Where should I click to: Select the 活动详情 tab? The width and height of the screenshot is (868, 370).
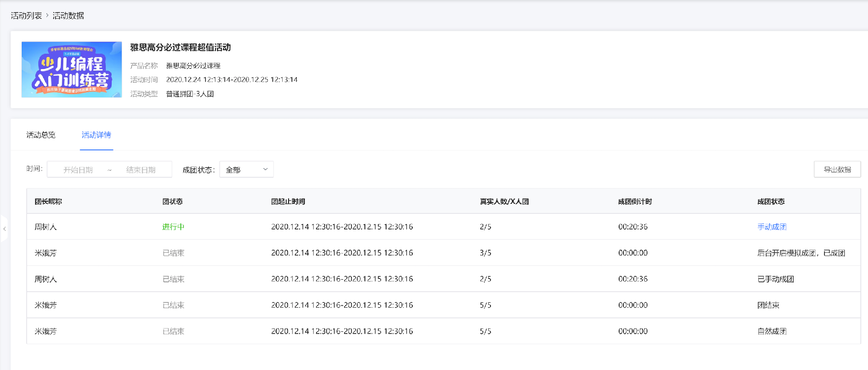coord(96,135)
